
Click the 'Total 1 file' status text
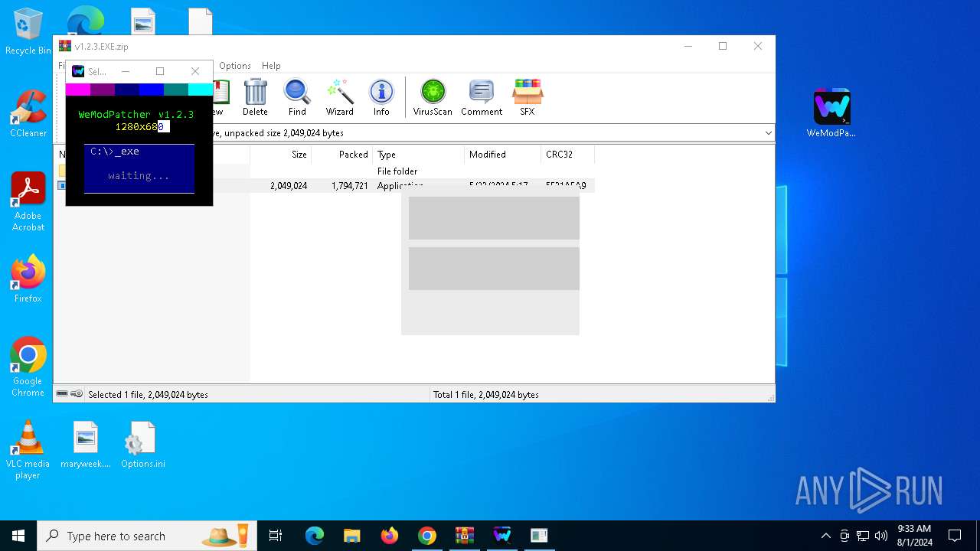pyautogui.click(x=486, y=395)
